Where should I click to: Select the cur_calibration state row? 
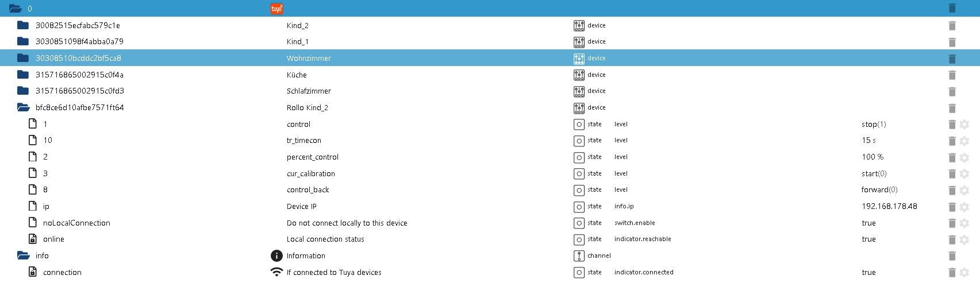click(310, 174)
